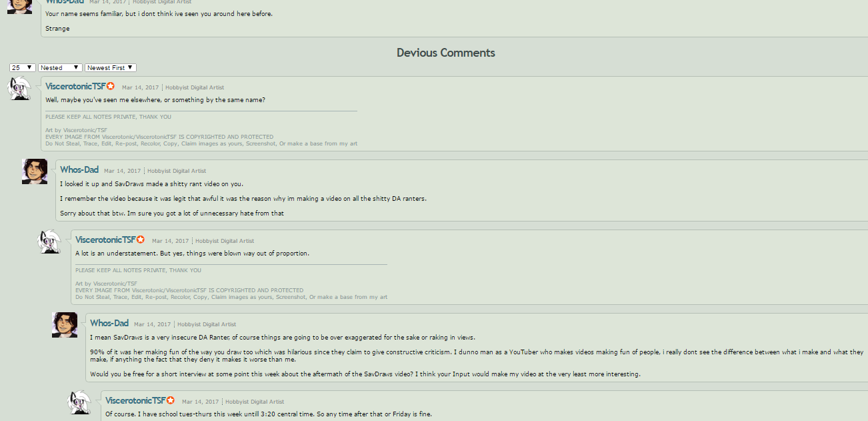Click Whos-Dad's avatar beside the "Your name seems familiar" comment

[x=19, y=5]
